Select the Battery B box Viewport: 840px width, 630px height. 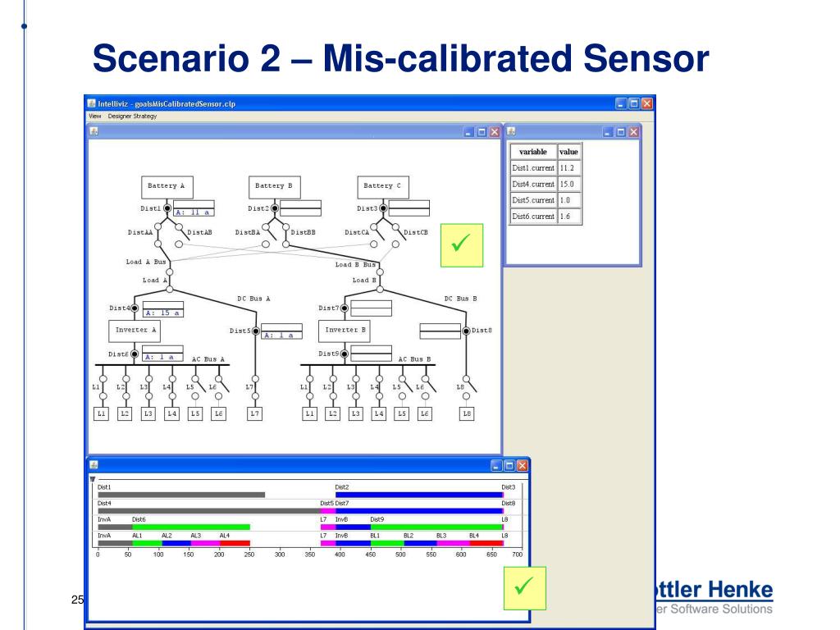coord(274,187)
